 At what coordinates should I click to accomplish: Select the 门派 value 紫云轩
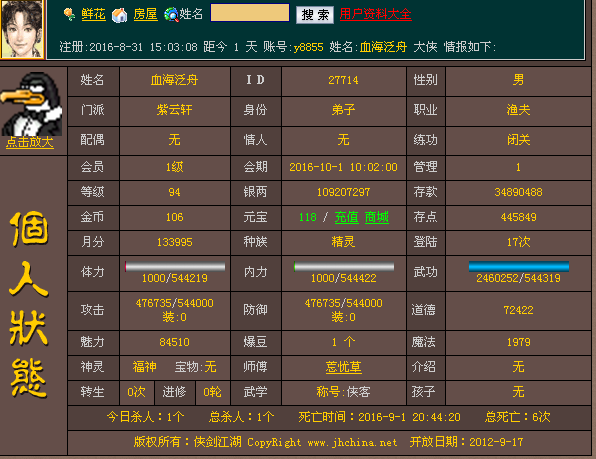(174, 110)
